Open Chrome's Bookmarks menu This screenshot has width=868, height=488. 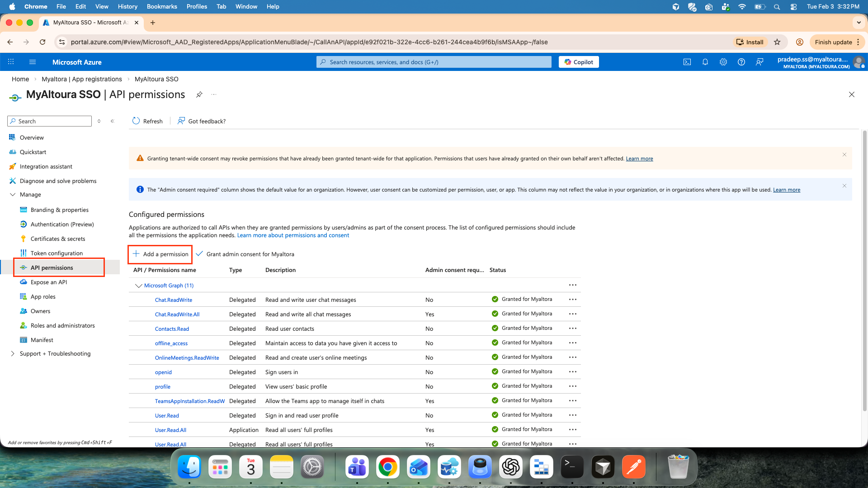[x=162, y=6]
